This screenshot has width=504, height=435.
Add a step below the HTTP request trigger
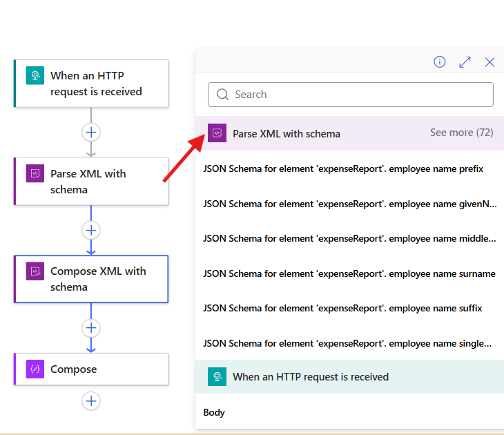91,132
